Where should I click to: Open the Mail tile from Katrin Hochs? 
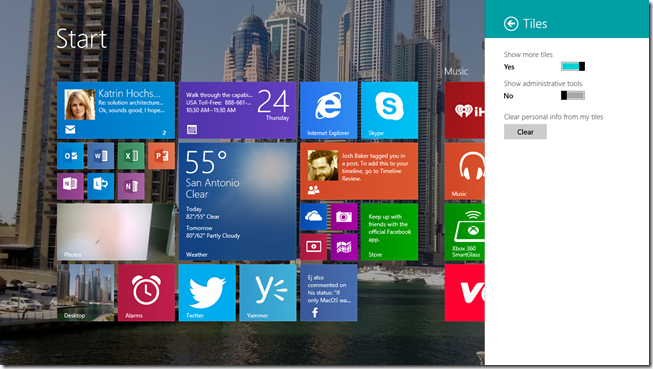coord(116,110)
